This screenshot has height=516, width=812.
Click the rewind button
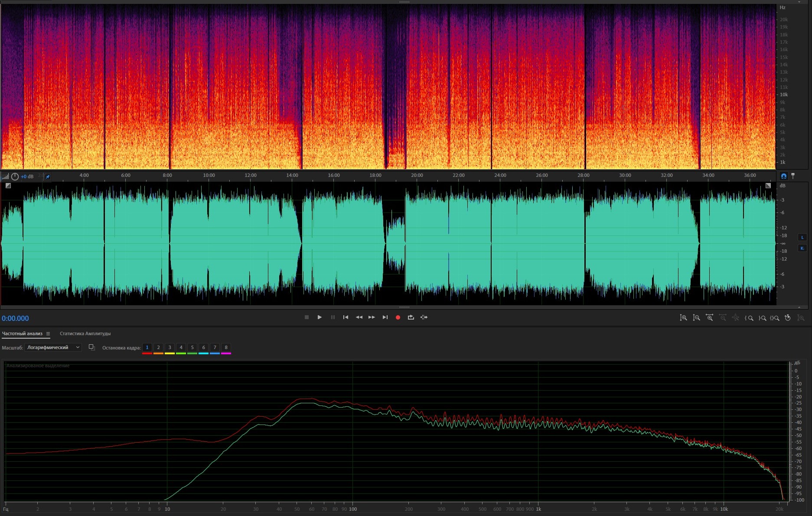pos(359,317)
